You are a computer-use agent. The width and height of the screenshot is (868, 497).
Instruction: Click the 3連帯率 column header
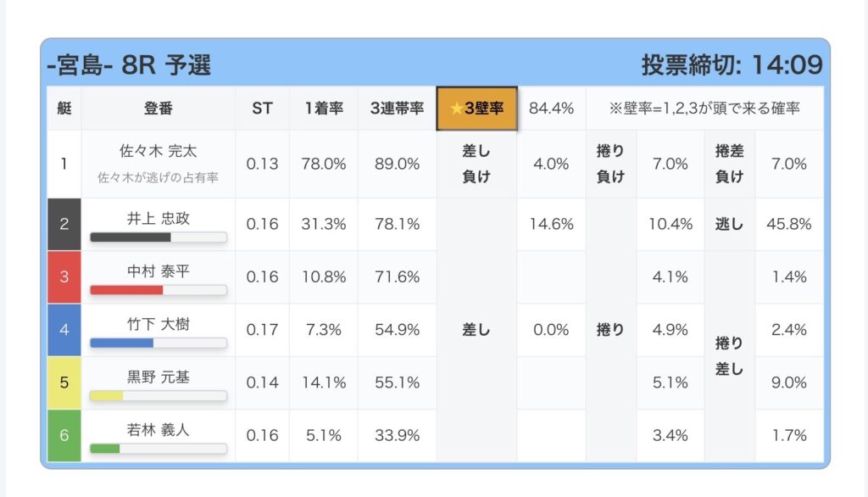click(x=397, y=109)
